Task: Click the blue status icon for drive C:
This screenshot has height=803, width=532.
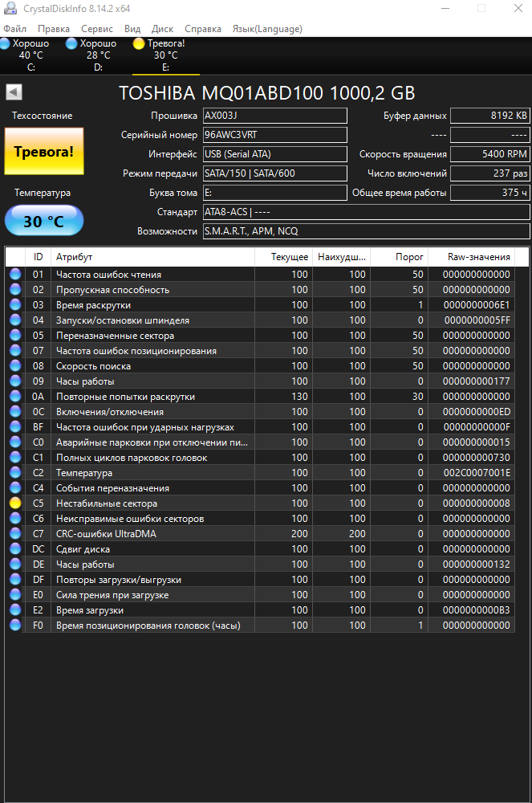Action: click(x=6, y=43)
